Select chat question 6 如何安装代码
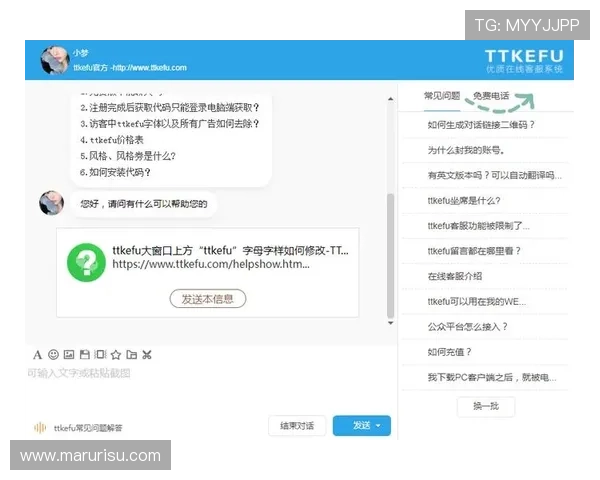Image resolution: width=600 pixels, height=480 pixels. (x=116, y=172)
